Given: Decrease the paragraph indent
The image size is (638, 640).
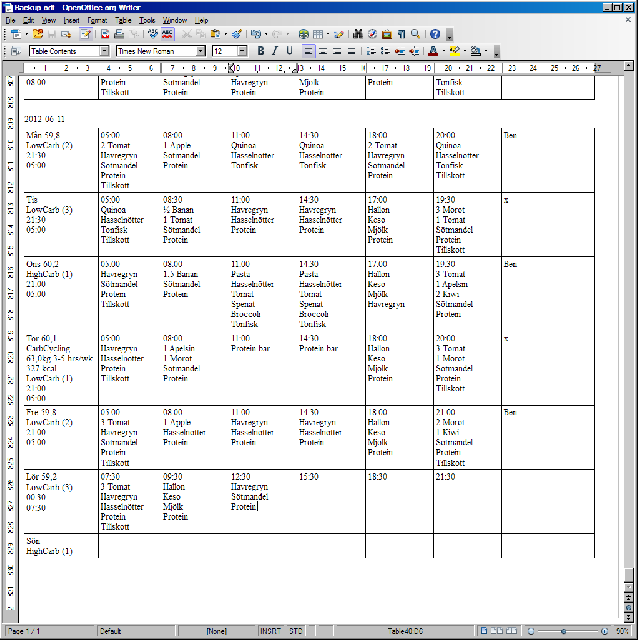Looking at the screenshot, I should point(400,51).
